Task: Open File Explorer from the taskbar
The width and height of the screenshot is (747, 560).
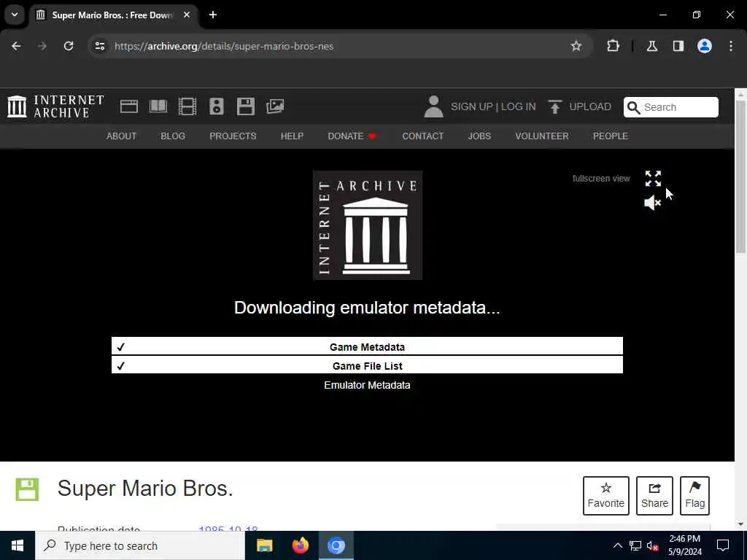Action: (264, 545)
